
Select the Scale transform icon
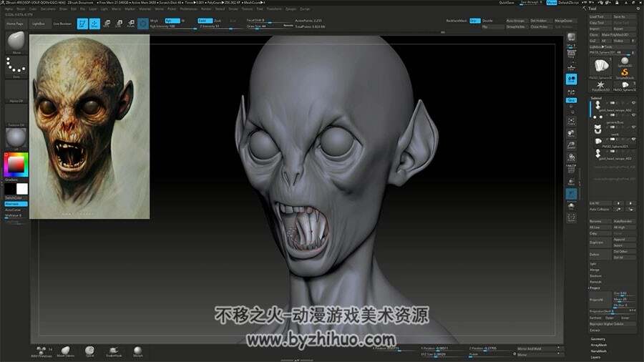pyautogui.click(x=119, y=24)
